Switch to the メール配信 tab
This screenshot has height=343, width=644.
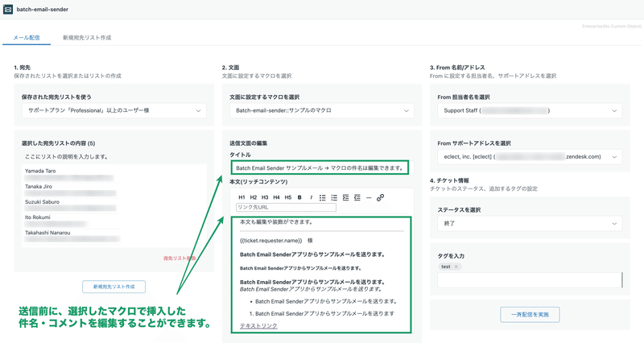pyautogui.click(x=27, y=37)
